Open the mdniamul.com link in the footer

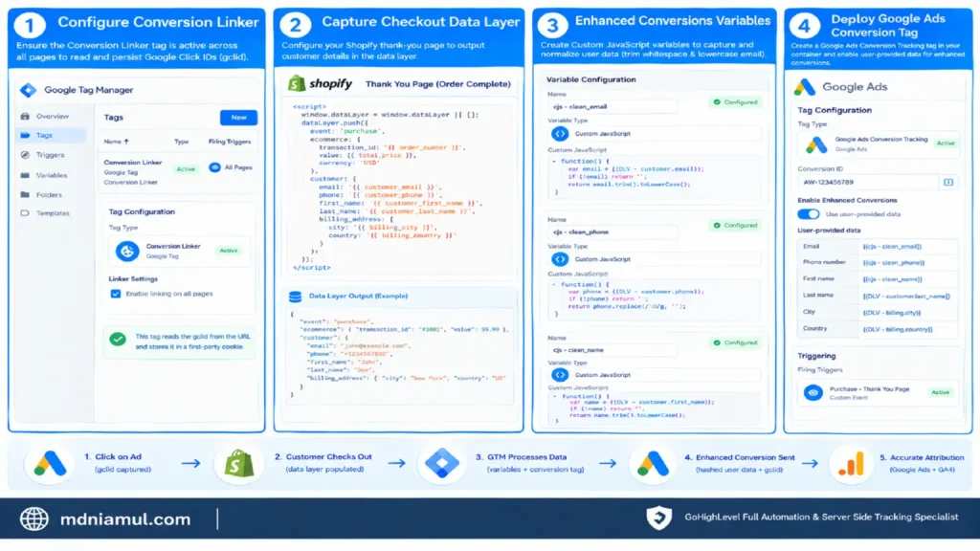tap(125, 519)
